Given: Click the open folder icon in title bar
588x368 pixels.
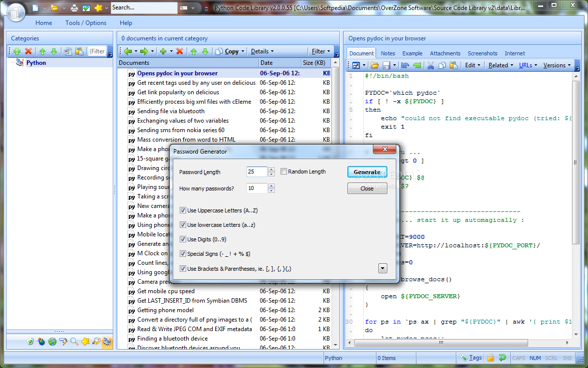Looking at the screenshot, I should [x=55, y=8].
